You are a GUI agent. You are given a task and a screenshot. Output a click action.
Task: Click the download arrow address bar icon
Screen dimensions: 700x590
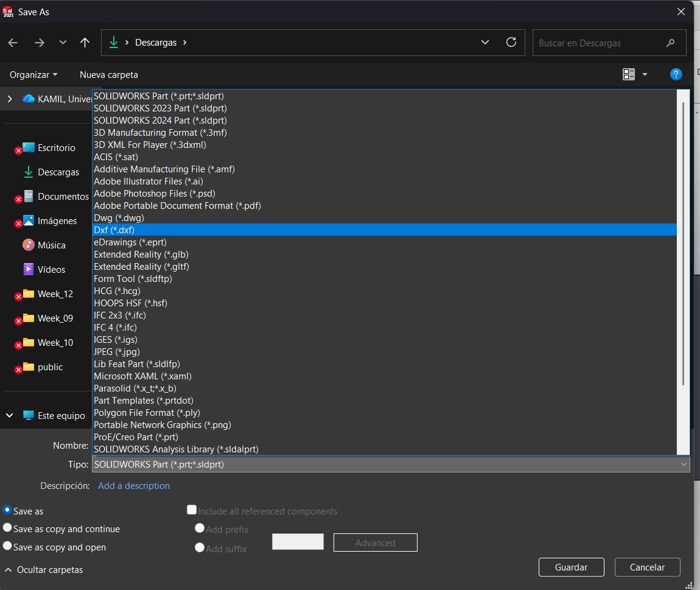coord(114,43)
